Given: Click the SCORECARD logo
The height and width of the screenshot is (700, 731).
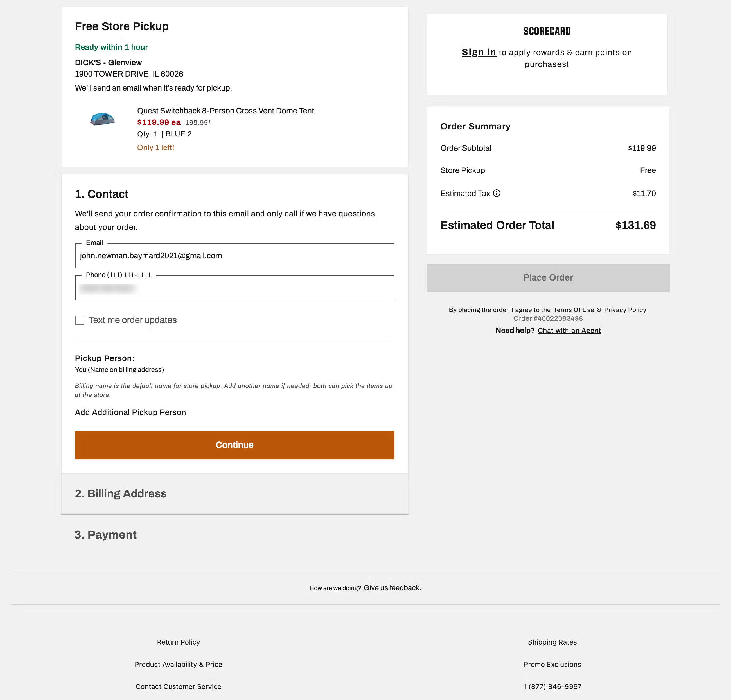Looking at the screenshot, I should [547, 31].
